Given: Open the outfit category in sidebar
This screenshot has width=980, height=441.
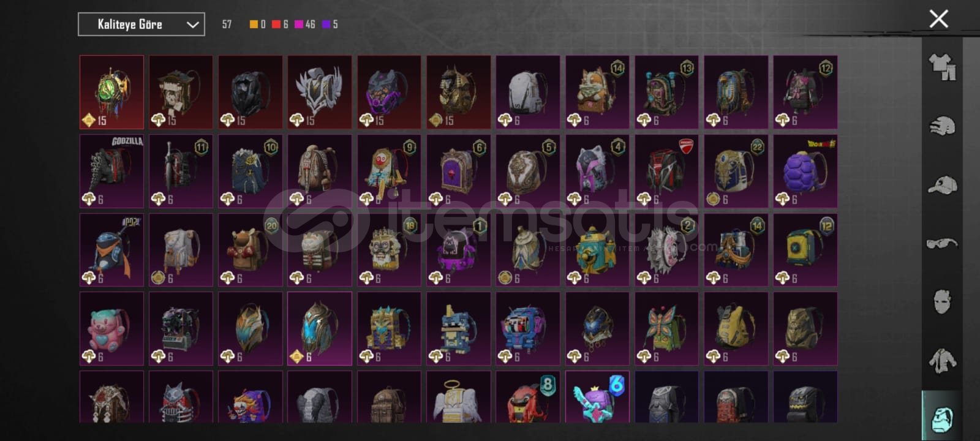Looking at the screenshot, I should pyautogui.click(x=942, y=67).
